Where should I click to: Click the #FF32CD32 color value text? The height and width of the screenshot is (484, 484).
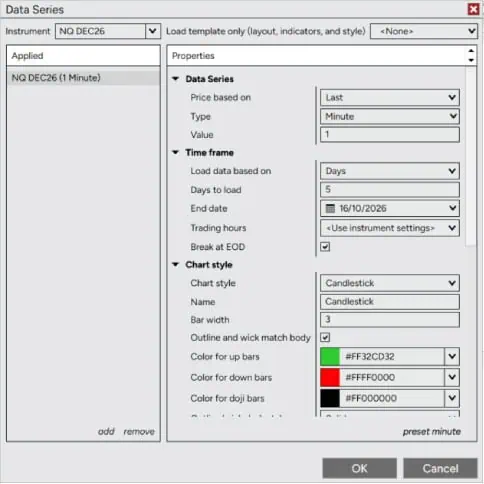pos(370,356)
